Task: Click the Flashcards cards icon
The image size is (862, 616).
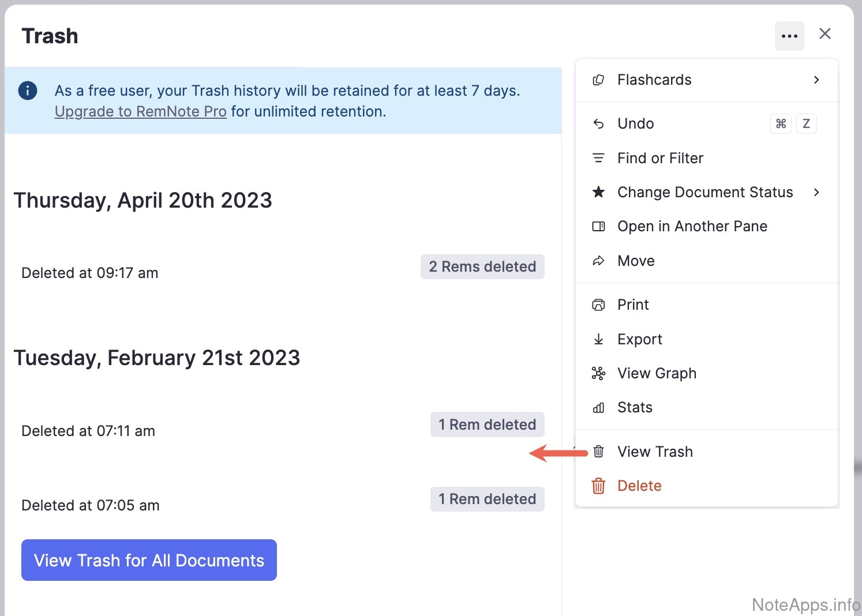Action: coord(598,80)
